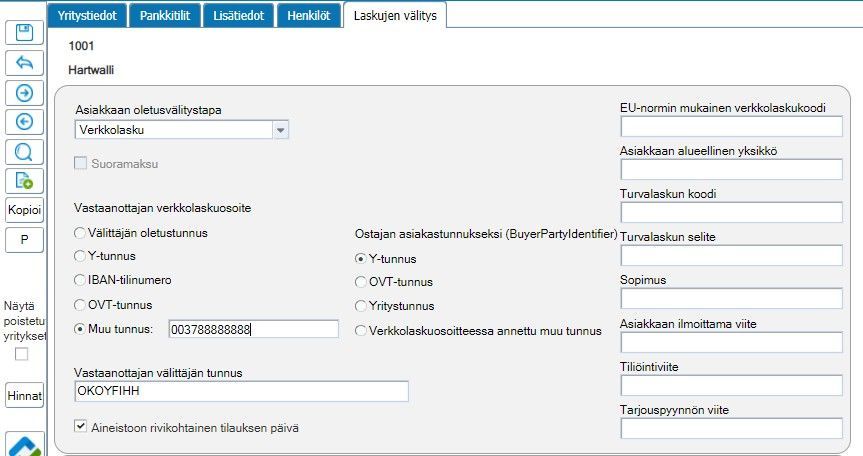863x456 pixels.
Task: Choose Välittäjän oletustunnus radio button
Action: click(81, 232)
